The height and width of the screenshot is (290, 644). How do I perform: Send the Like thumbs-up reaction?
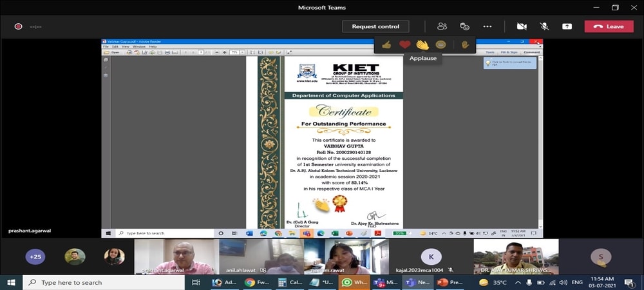point(386,44)
